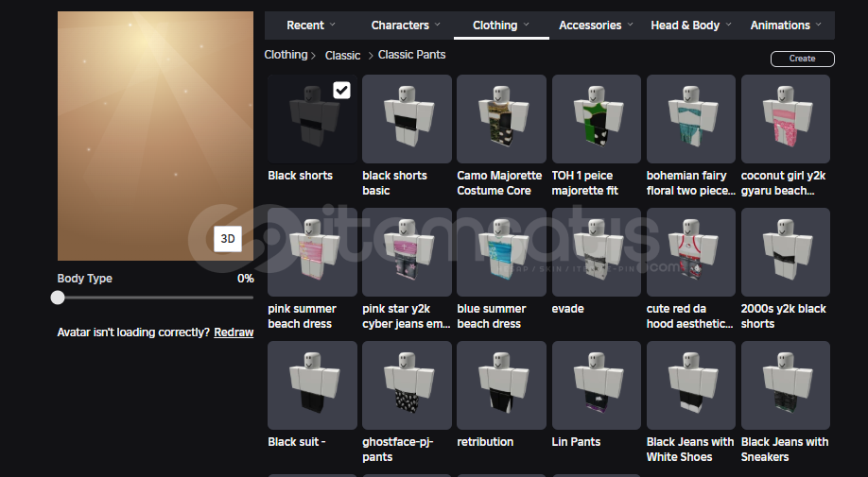The height and width of the screenshot is (477, 868).
Task: Equip ghostface-pj-pants item
Action: pyautogui.click(x=407, y=385)
